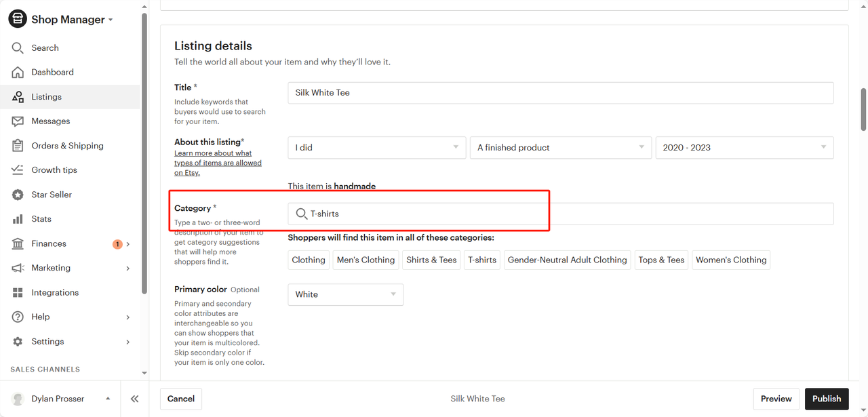Click the Cancel button
This screenshot has width=868, height=417.
pyautogui.click(x=181, y=399)
